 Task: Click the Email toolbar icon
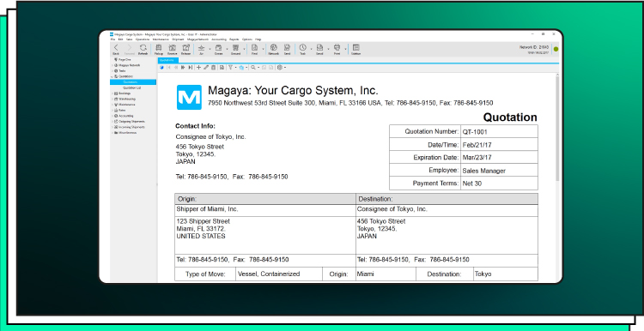coord(319,47)
